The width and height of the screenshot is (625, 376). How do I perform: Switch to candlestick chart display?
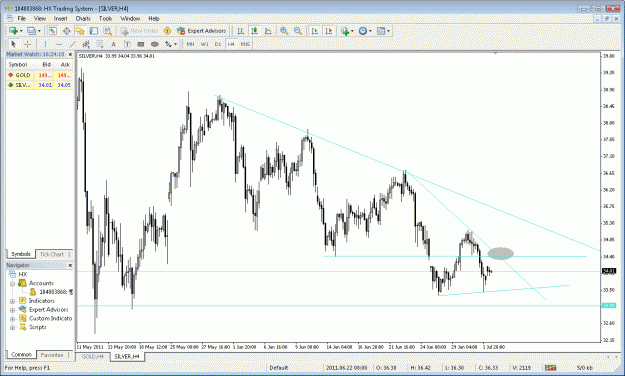[254, 31]
